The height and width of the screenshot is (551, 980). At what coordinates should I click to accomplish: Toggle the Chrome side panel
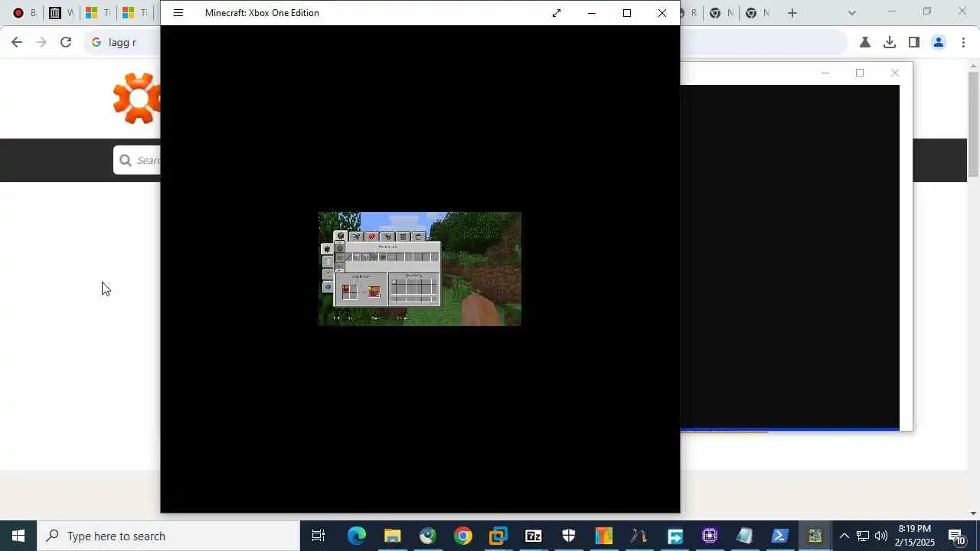click(913, 42)
